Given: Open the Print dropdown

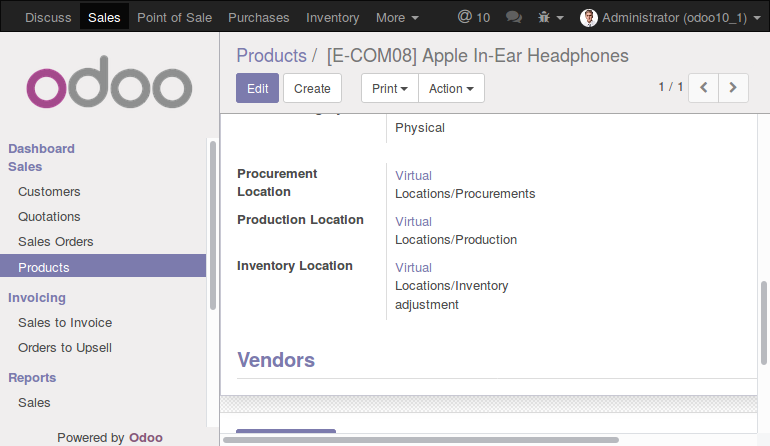Looking at the screenshot, I should pos(390,88).
